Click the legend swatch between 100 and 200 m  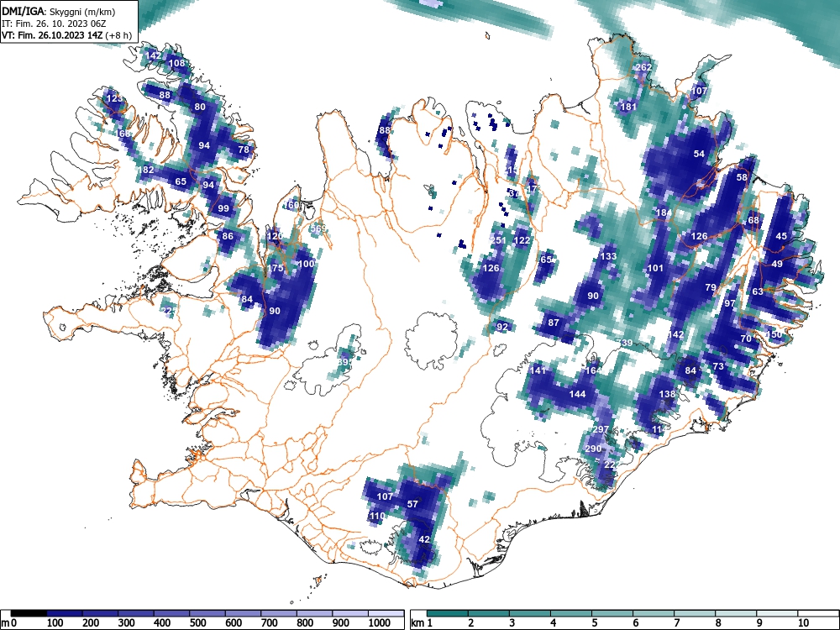click(x=65, y=613)
